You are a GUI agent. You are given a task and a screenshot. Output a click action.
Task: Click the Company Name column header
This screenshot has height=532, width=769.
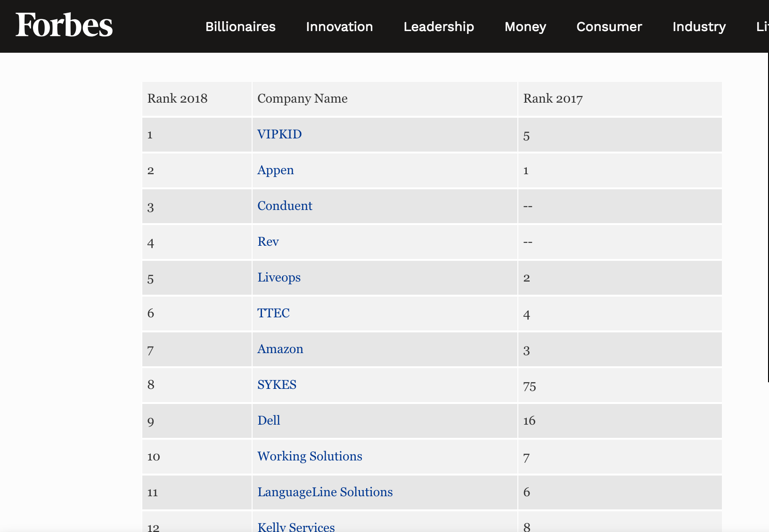click(385, 99)
